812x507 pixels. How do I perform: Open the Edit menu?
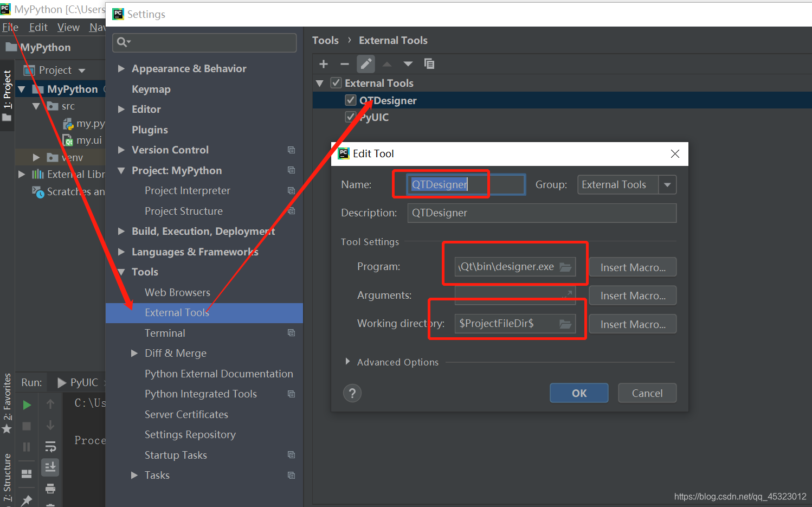(38, 27)
